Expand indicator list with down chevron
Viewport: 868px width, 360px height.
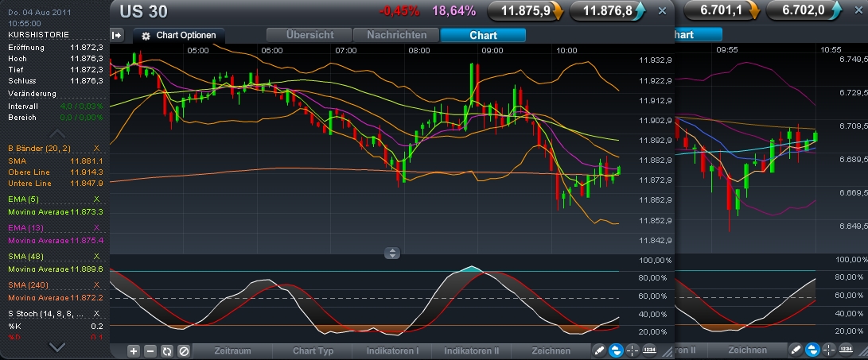(57, 347)
